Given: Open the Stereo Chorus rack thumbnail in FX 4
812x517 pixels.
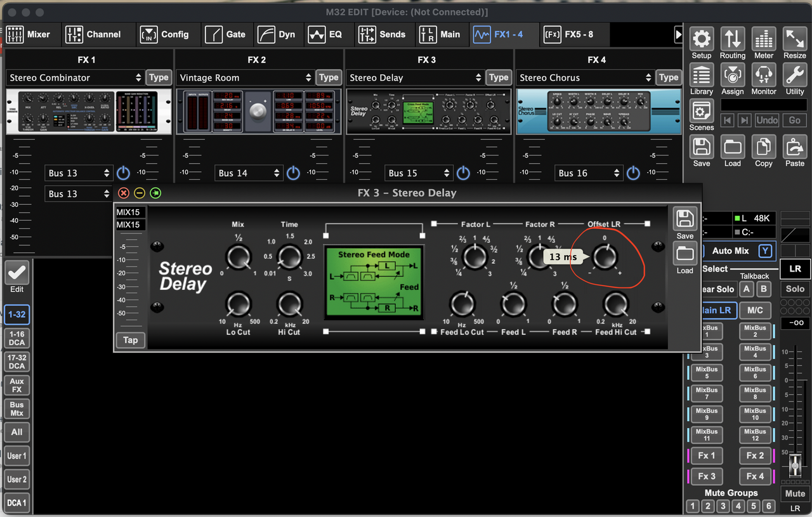Looking at the screenshot, I should (598, 112).
